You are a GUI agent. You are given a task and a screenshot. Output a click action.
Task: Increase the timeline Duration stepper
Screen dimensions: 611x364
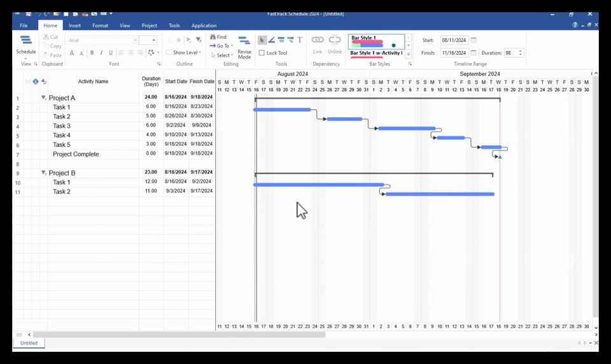(520, 51)
